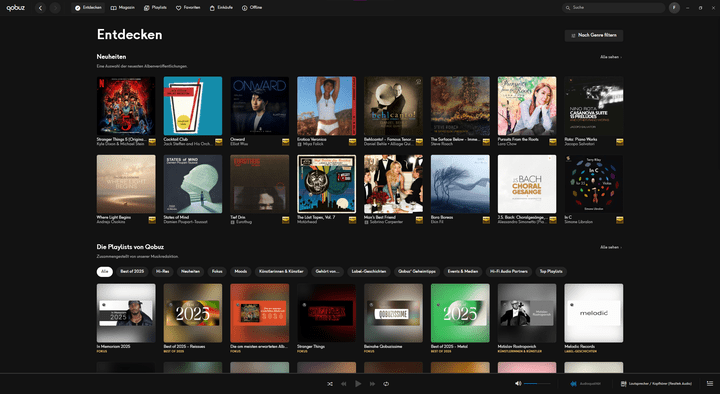Open the Cocktail Club album cover
The width and height of the screenshot is (720, 394).
point(193,106)
